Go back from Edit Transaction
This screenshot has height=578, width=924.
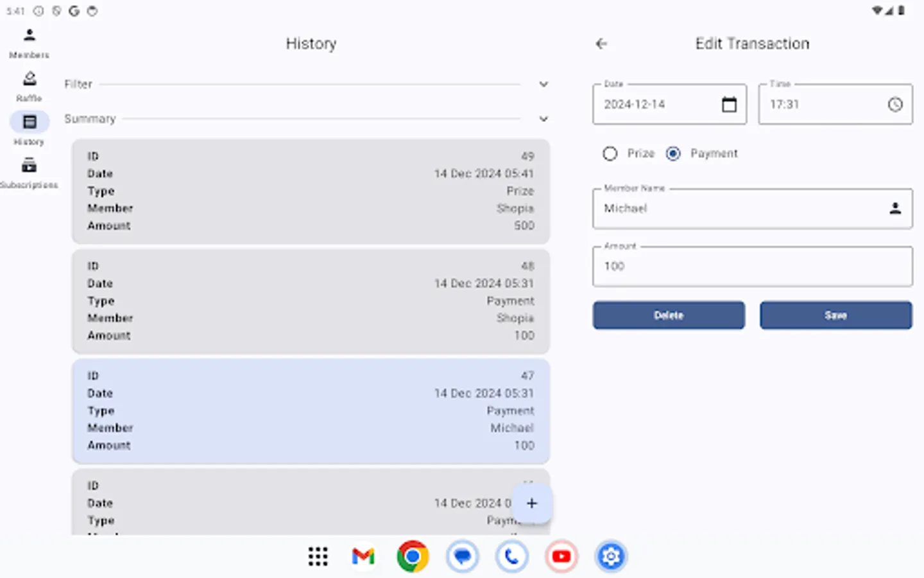pyautogui.click(x=601, y=44)
